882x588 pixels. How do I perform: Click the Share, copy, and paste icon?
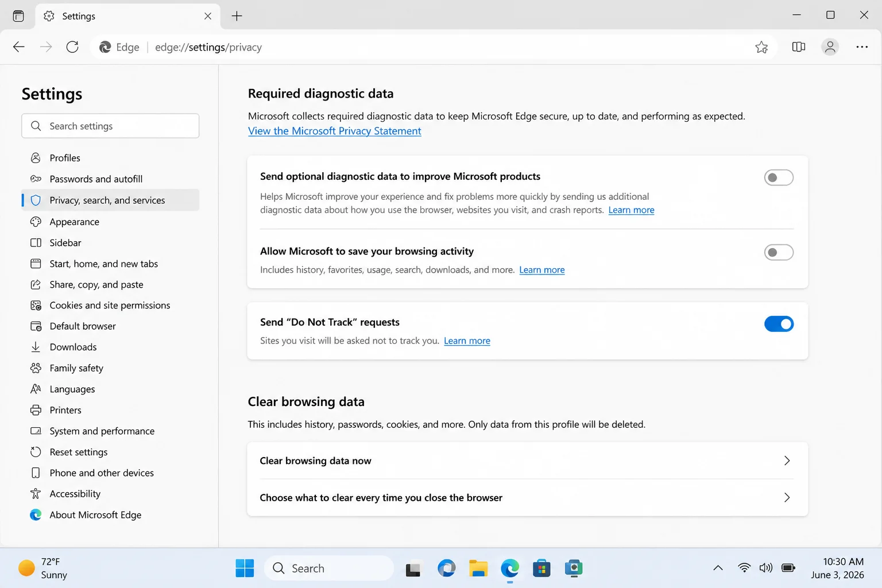tap(36, 285)
